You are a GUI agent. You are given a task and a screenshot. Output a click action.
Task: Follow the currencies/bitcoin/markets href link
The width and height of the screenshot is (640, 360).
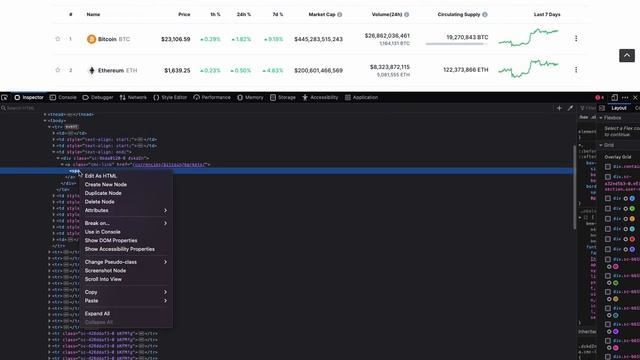pyautogui.click(x=170, y=165)
